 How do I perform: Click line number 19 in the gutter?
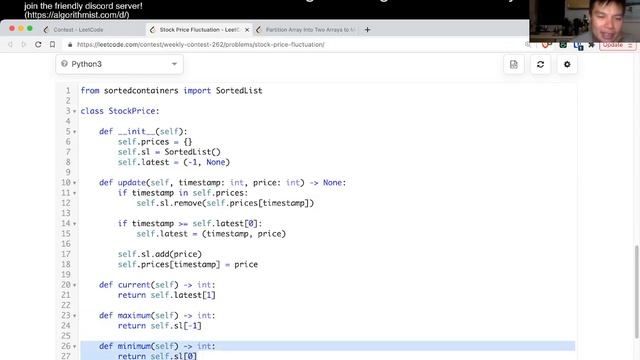[x=66, y=274]
